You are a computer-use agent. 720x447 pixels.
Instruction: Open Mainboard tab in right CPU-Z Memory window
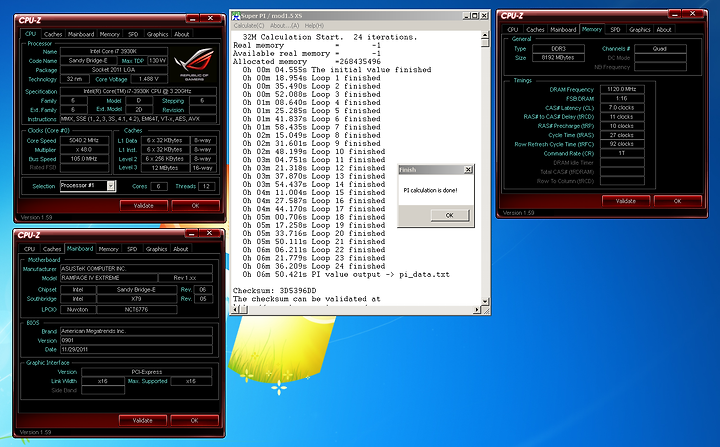coord(563,29)
